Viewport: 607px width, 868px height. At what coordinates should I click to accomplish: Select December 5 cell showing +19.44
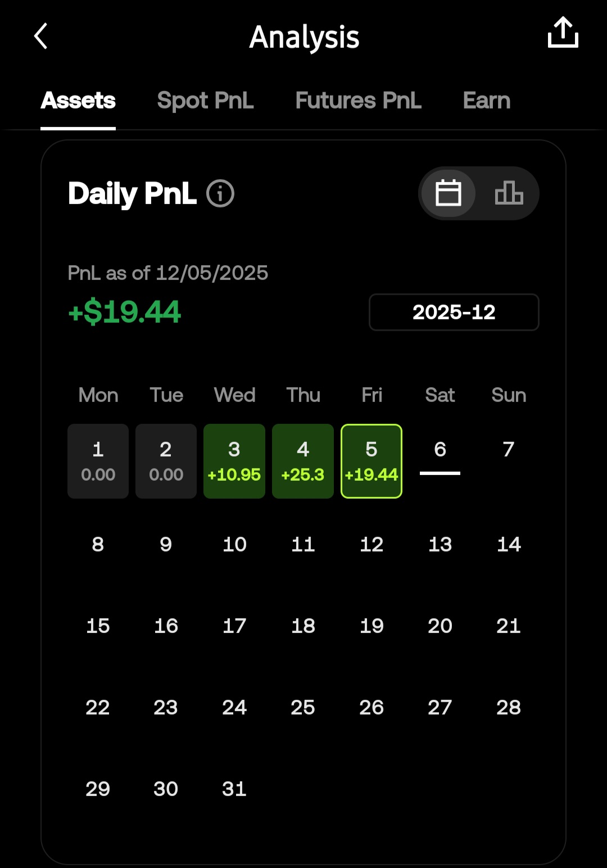click(372, 461)
